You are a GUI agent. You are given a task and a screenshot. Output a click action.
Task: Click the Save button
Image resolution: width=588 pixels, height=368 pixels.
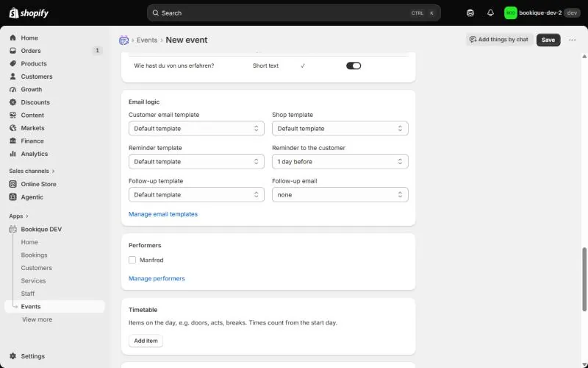click(x=548, y=40)
